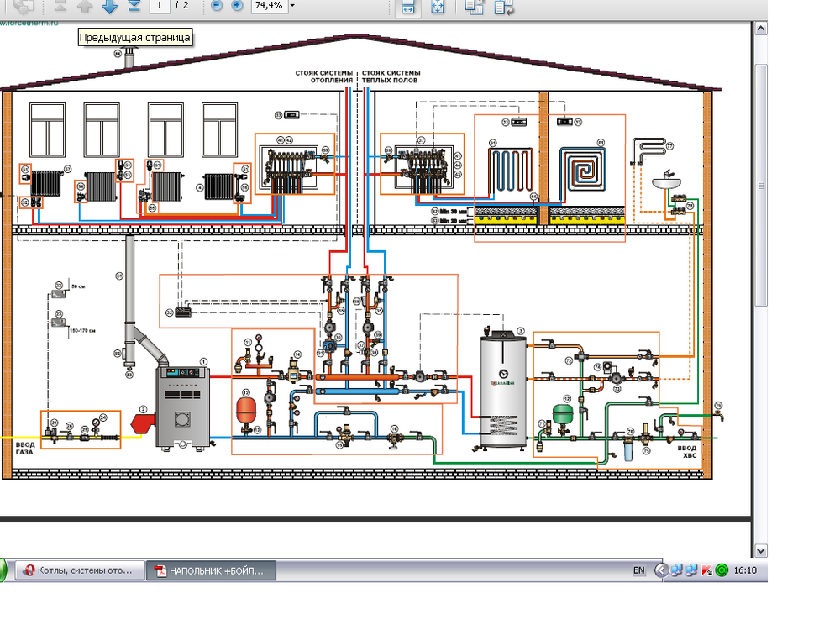840x630 pixels.
Task: Click the grayed previous page up arrow
Action: [x=85, y=6]
